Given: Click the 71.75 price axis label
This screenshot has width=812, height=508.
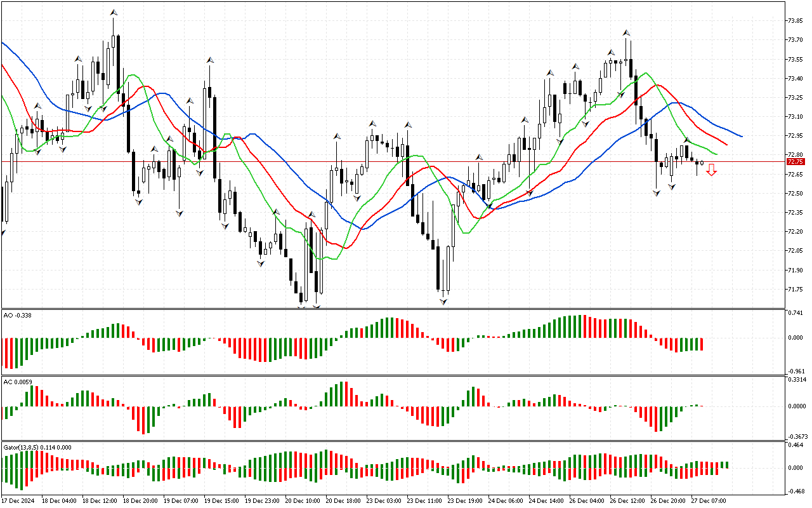Looking at the screenshot, I should 795,289.
